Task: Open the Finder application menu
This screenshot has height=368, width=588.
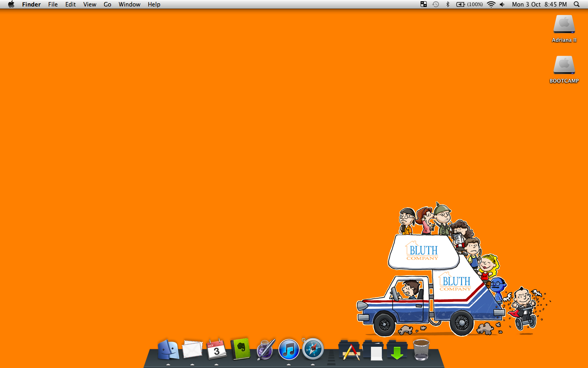Action: pos(31,4)
